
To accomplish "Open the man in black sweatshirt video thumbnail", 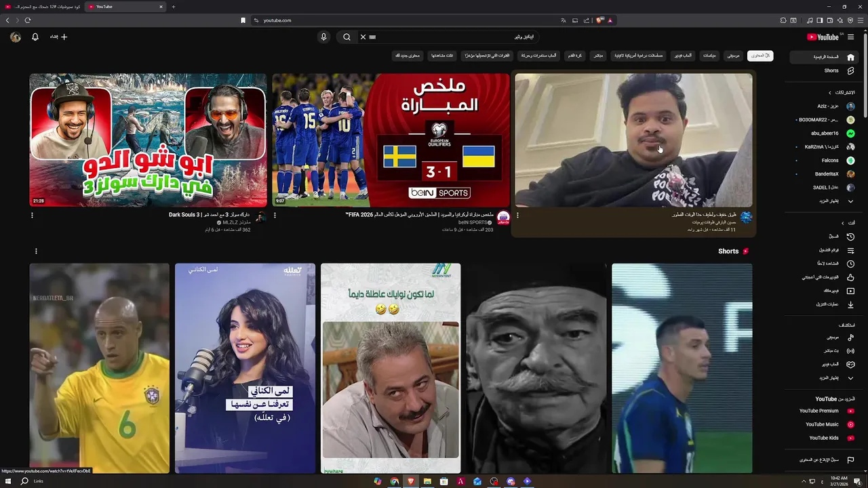I will [x=633, y=140].
